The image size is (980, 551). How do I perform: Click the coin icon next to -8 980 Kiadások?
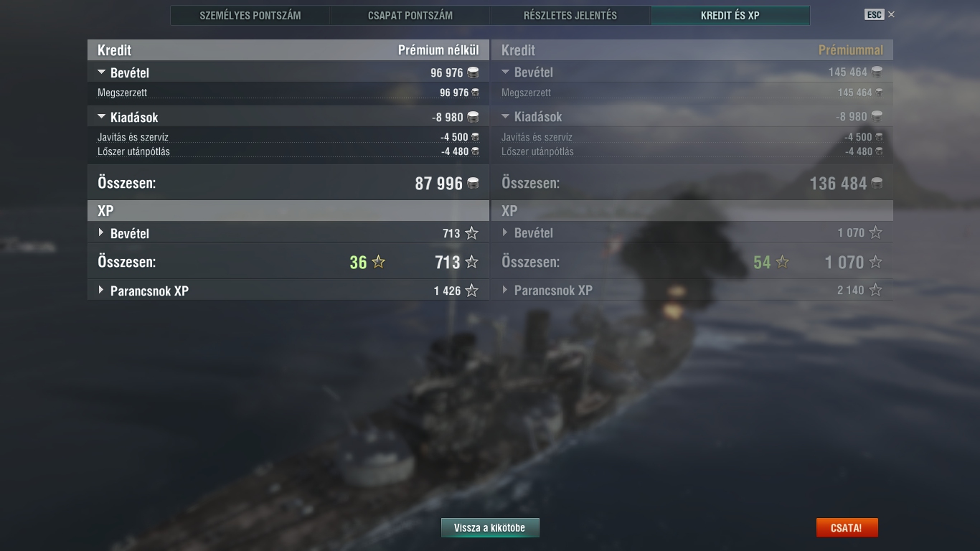click(473, 117)
